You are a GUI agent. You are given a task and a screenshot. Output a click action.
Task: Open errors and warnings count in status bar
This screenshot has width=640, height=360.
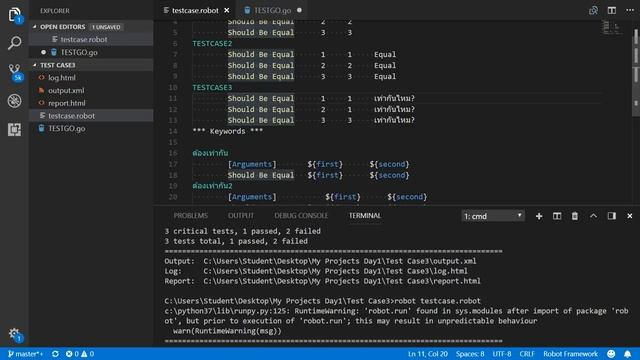click(80, 354)
